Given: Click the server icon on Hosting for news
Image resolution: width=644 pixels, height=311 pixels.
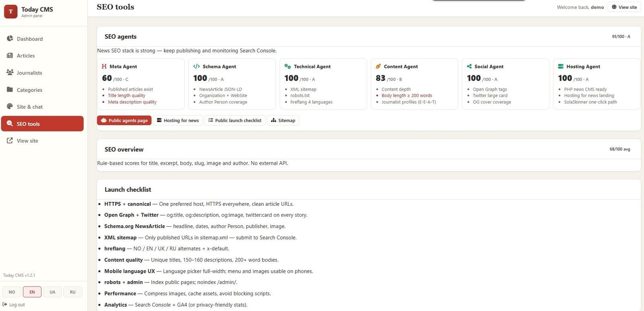Looking at the screenshot, I should click(159, 120).
